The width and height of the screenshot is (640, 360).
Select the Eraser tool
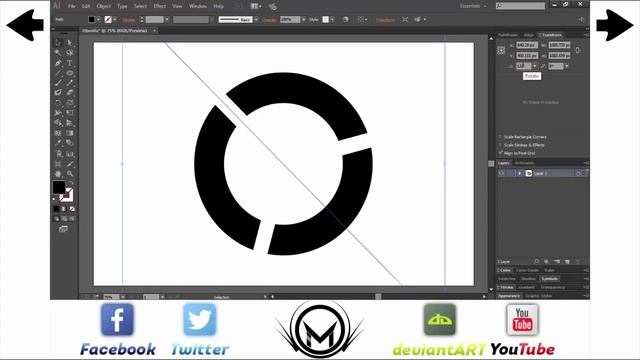coord(70,93)
